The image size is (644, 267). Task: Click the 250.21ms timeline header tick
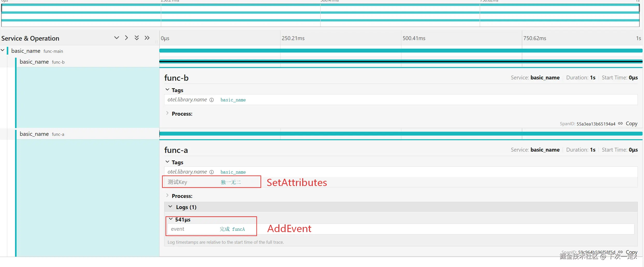pyautogui.click(x=293, y=38)
